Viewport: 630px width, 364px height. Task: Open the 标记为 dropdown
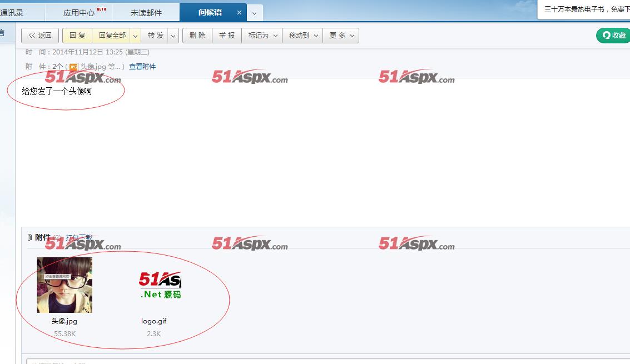coord(262,36)
